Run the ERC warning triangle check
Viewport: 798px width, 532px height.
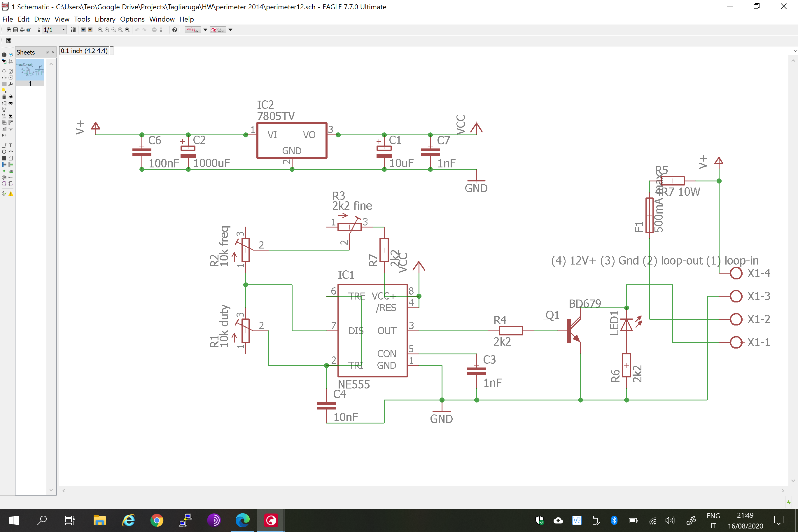10,194
